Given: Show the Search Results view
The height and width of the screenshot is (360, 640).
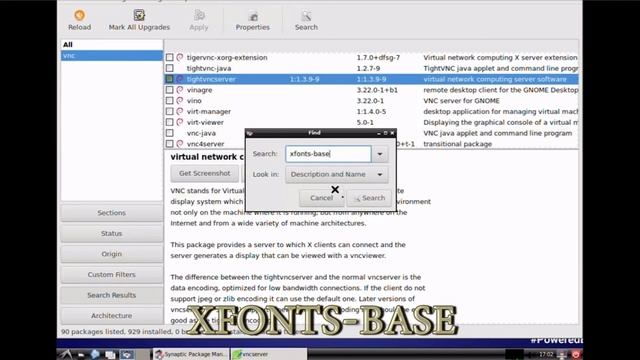Looking at the screenshot, I should coord(111,295).
